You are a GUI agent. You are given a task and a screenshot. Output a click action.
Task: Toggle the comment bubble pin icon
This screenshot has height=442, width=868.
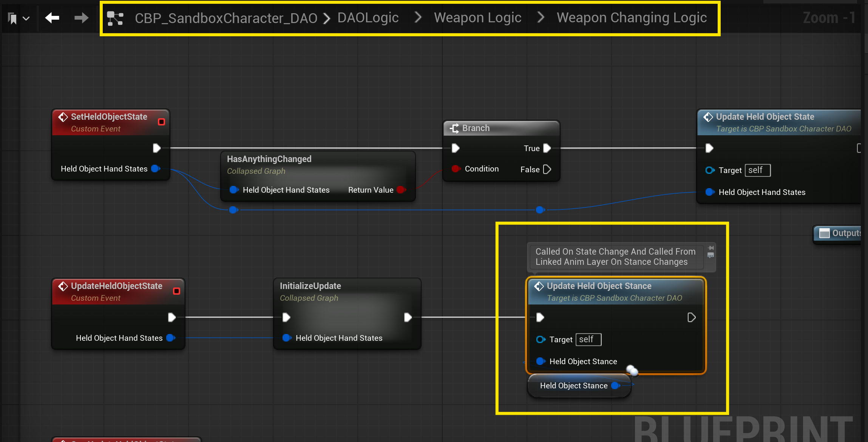[x=711, y=248]
